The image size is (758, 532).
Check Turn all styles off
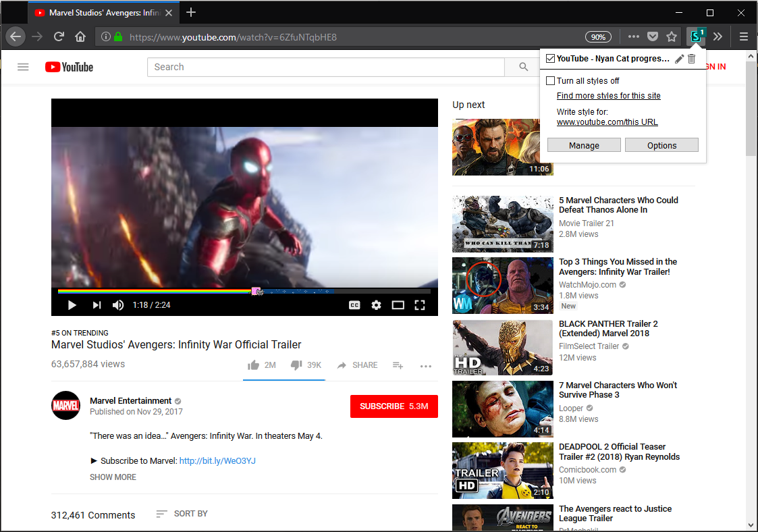click(550, 81)
